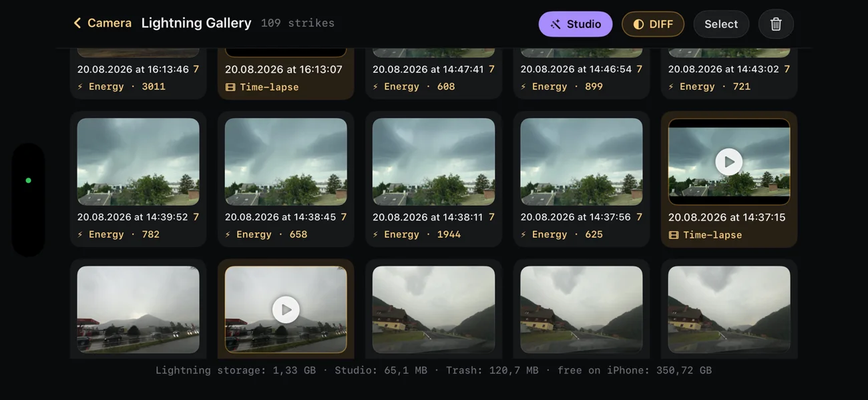
Task: Click the Energy 1944 label
Action: pyautogui.click(x=423, y=234)
